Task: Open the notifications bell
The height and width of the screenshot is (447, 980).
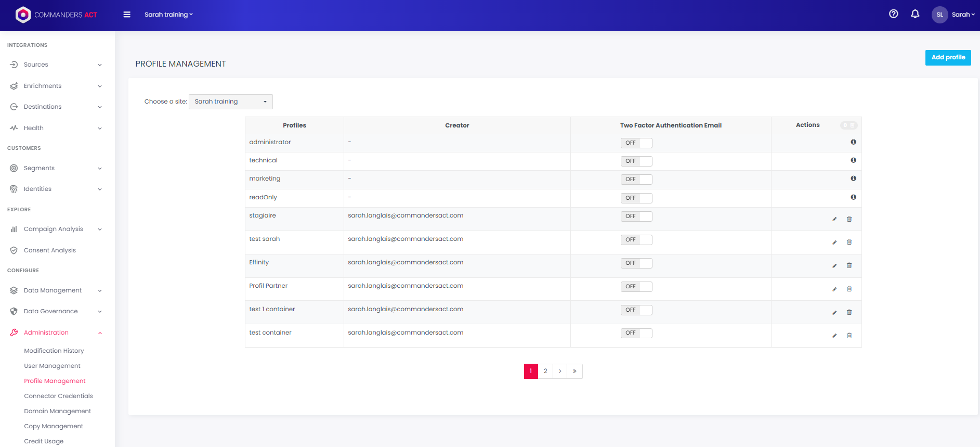Action: 915,14
